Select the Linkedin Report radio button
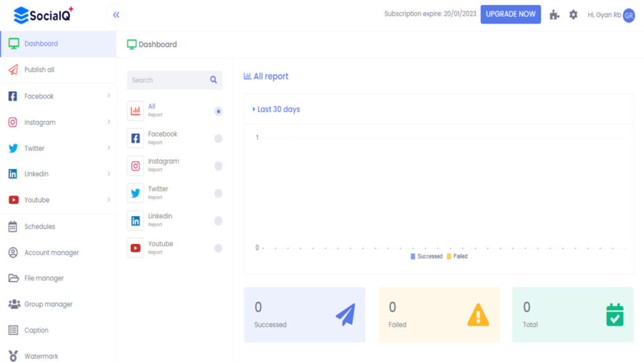Viewport: 644px width, 362px height. coord(218,221)
